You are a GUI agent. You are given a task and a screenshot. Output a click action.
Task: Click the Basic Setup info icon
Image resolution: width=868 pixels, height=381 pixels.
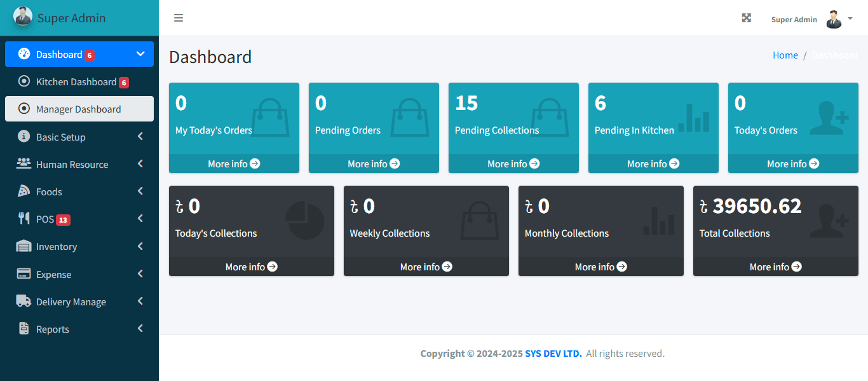click(24, 136)
